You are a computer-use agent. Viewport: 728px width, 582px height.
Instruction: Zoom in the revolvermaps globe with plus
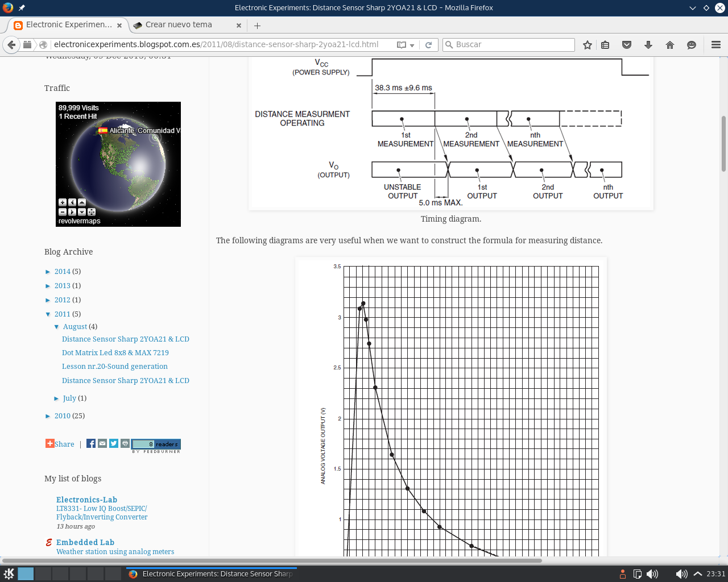tap(63, 202)
